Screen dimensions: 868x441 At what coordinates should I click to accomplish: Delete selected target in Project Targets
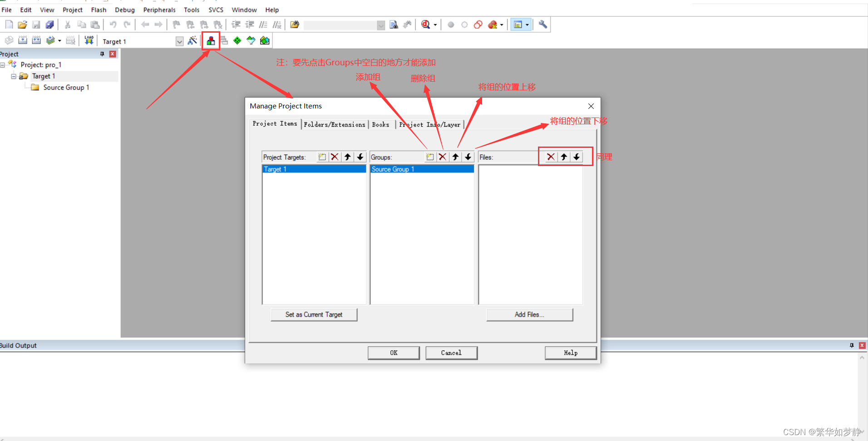click(x=335, y=157)
